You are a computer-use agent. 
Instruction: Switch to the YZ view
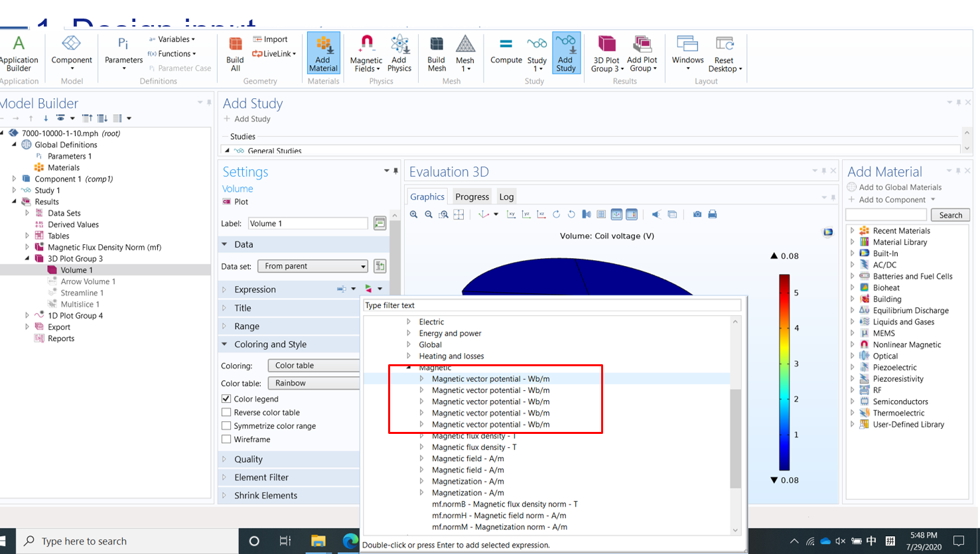pyautogui.click(x=526, y=214)
